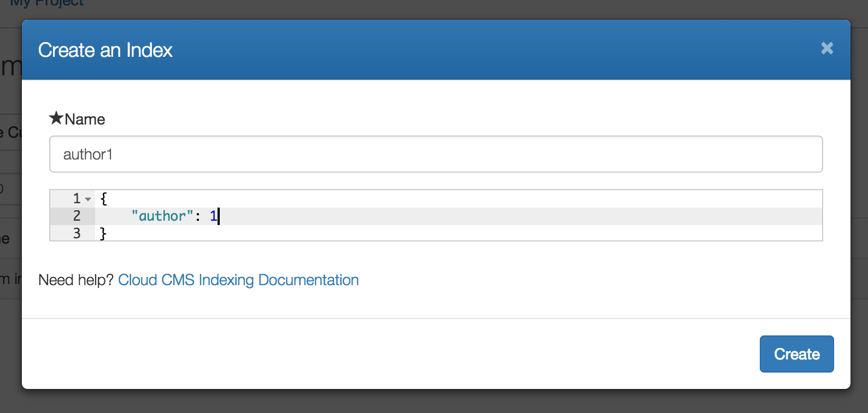Collapse the fold arrow on line 1

click(x=88, y=199)
